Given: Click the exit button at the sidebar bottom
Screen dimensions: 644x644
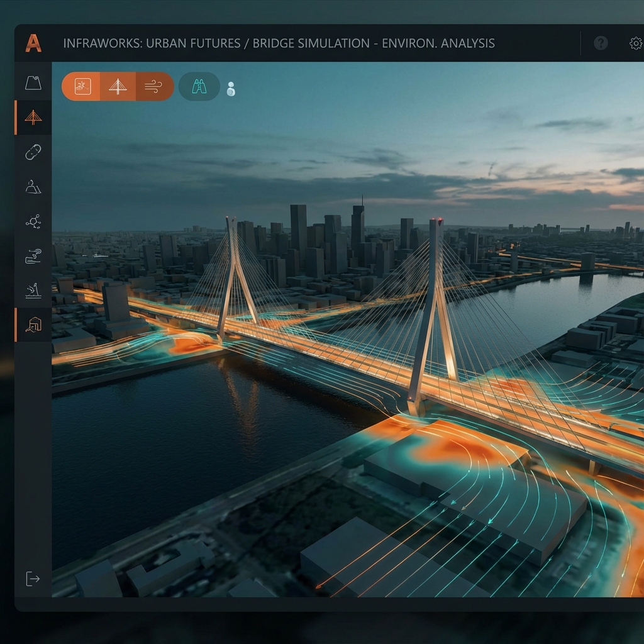Looking at the screenshot, I should (33, 577).
